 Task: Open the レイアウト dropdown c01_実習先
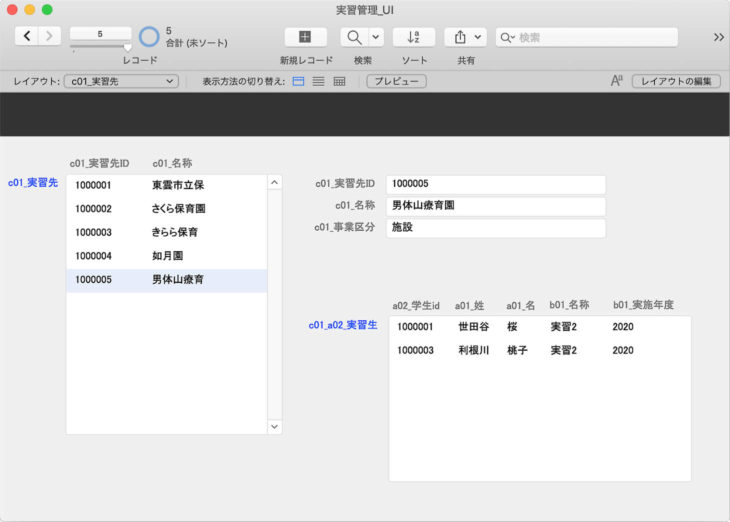(x=121, y=81)
